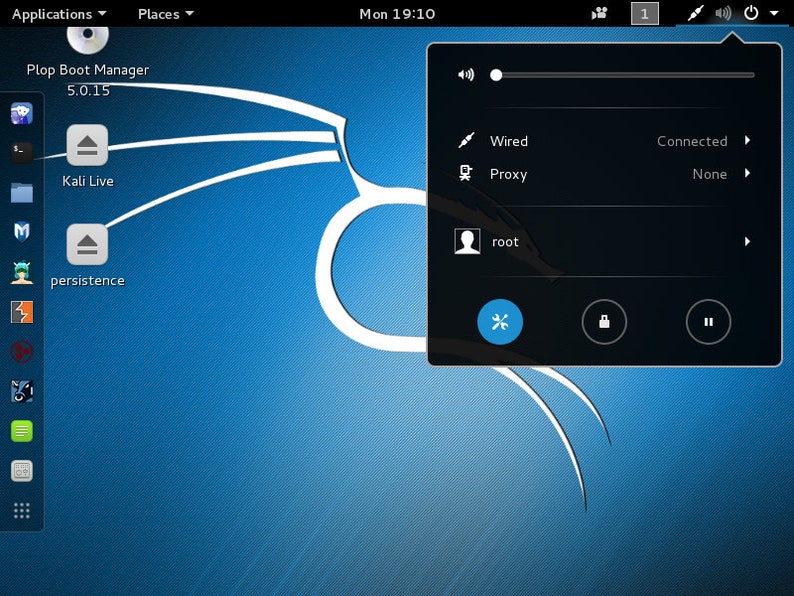Screen dimensions: 794x596
Task: Launch the Terminal from the dock
Action: coord(22,152)
